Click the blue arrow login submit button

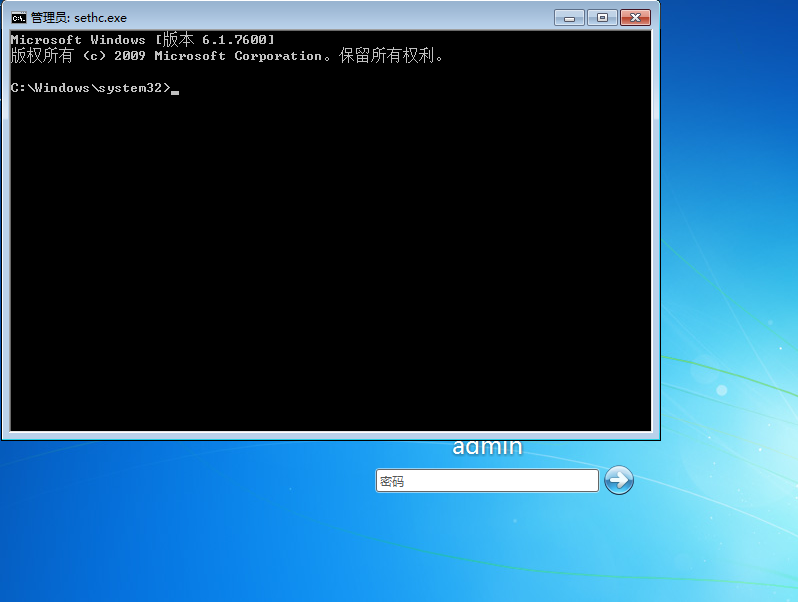[x=619, y=480]
